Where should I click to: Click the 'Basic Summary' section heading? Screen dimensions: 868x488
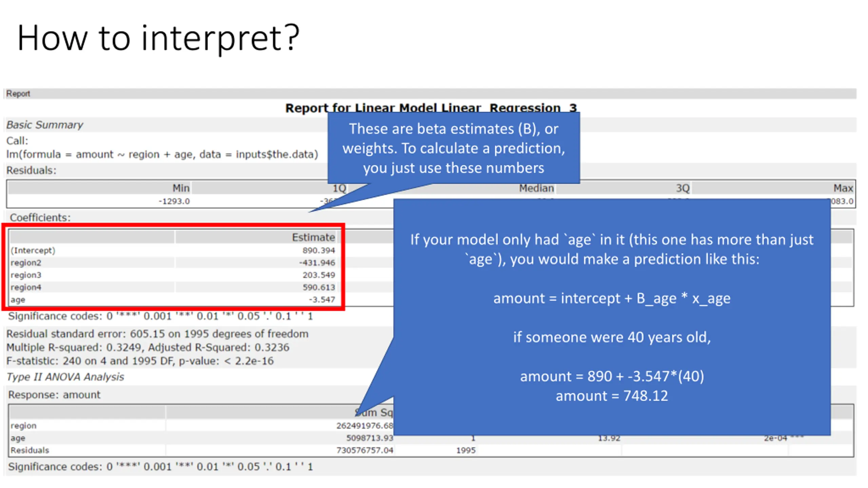point(44,125)
